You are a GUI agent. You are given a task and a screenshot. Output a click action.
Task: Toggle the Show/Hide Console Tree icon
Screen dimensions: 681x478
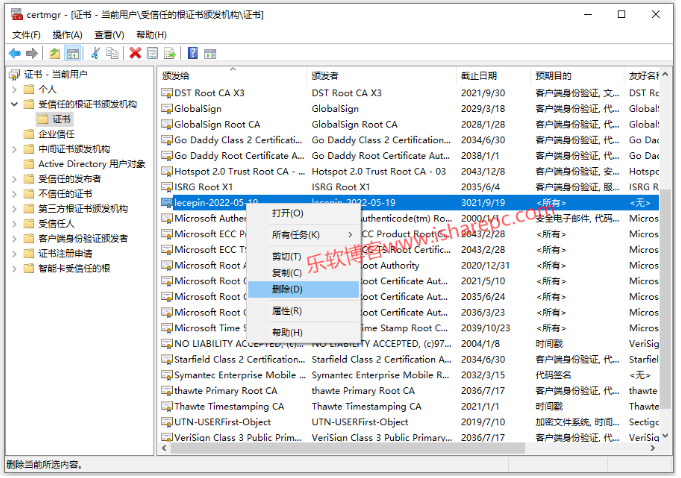(73, 53)
